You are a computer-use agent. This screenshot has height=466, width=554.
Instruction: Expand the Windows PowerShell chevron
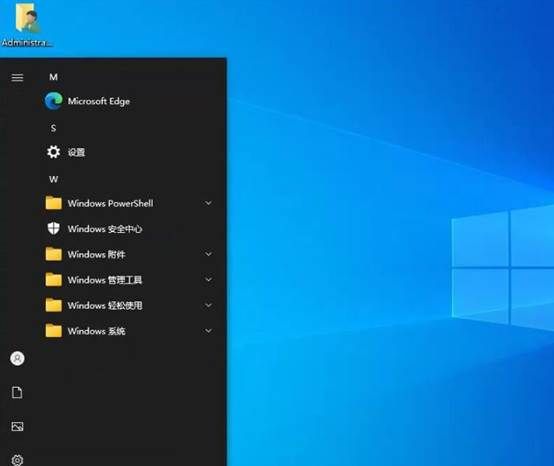tap(208, 203)
